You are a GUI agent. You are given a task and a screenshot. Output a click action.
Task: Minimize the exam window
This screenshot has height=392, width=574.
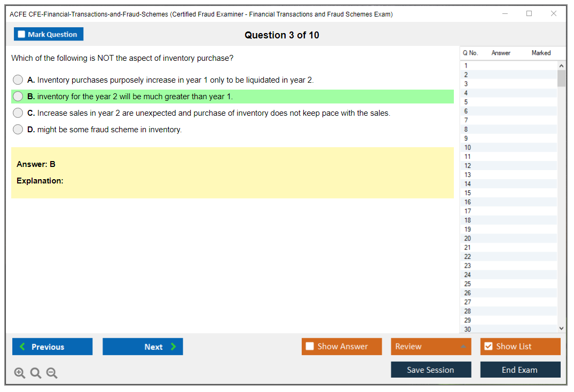pos(505,14)
